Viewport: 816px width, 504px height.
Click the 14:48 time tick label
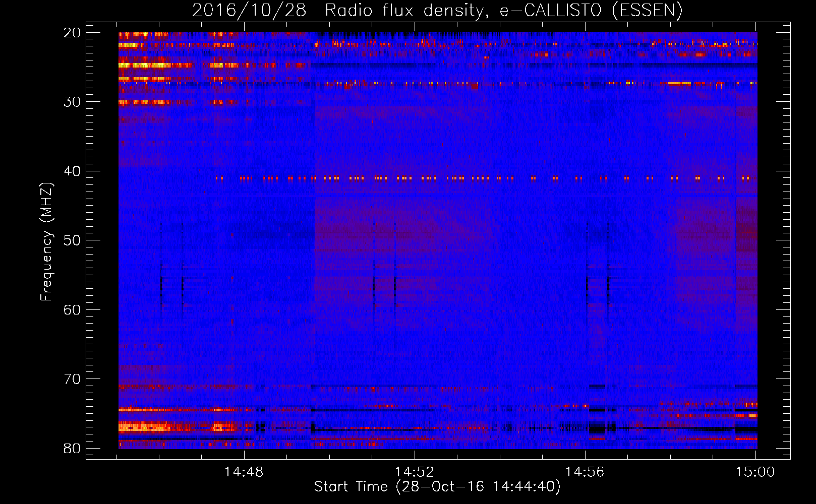coord(244,472)
